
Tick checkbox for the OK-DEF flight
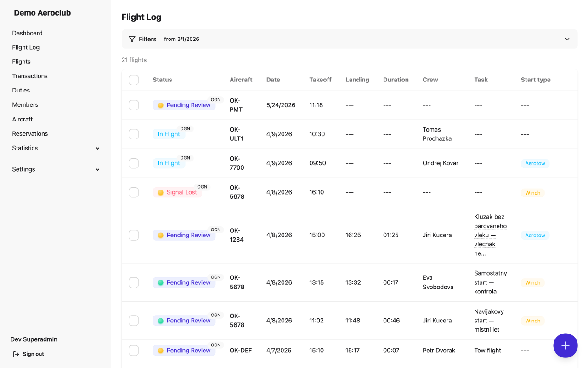134,351
